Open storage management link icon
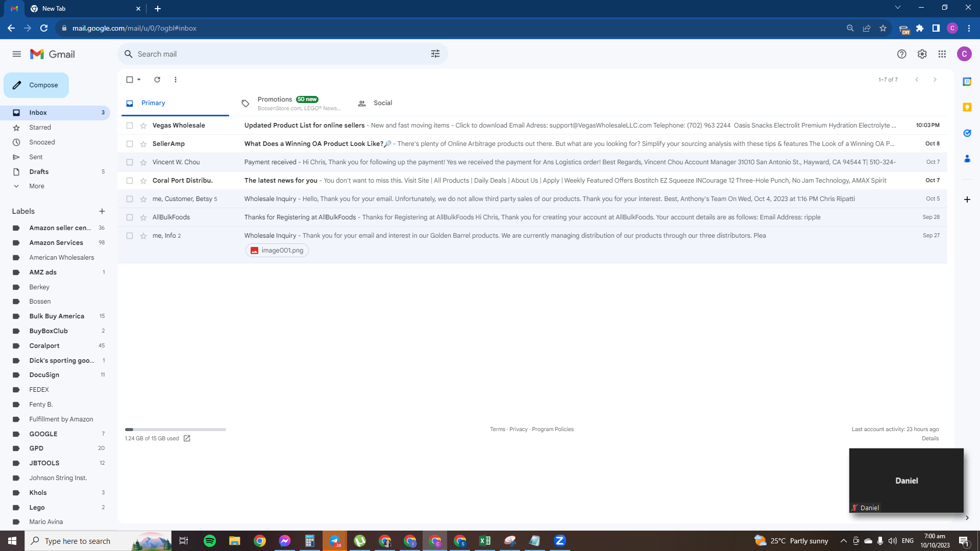980x551 pixels. point(187,438)
